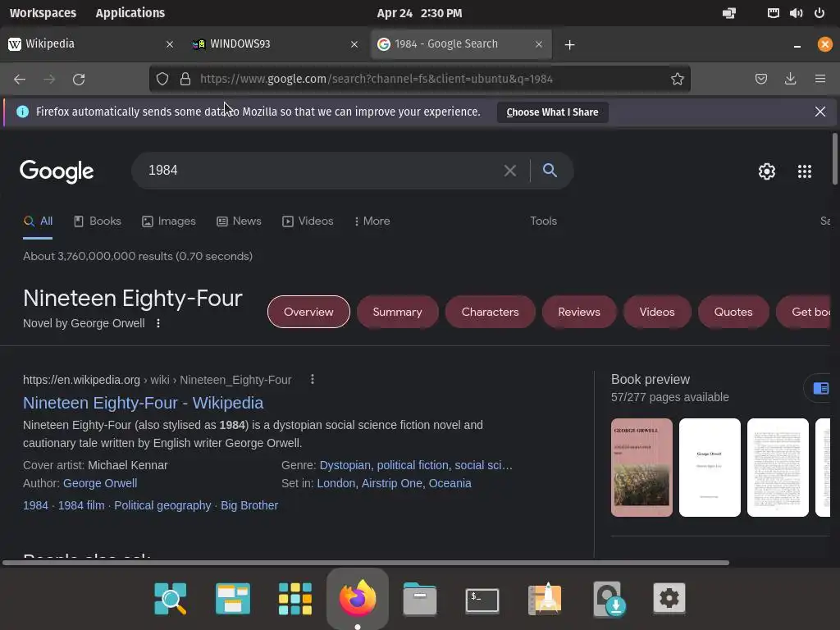This screenshot has width=840, height=630.
Task: Save page to Pocket
Action: tap(760, 80)
